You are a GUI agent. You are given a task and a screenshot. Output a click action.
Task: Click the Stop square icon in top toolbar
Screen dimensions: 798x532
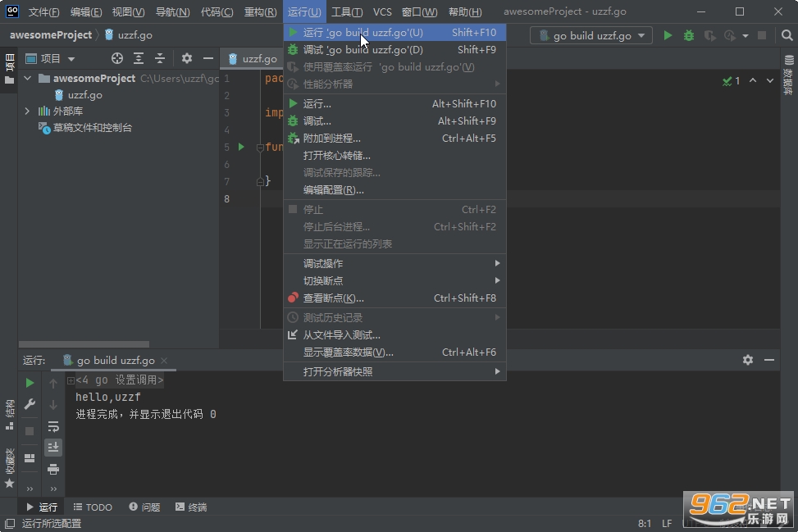tap(762, 35)
